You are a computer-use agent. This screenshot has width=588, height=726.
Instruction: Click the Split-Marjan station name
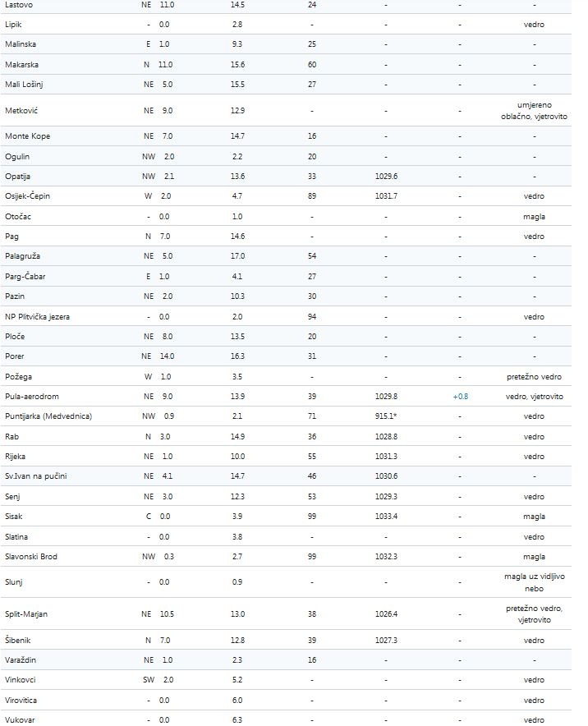[28, 613]
